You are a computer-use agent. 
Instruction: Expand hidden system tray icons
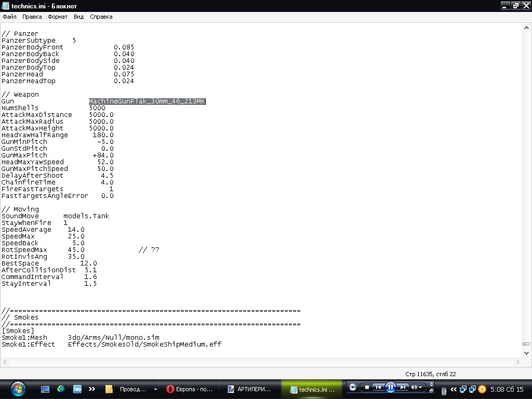pos(453,389)
